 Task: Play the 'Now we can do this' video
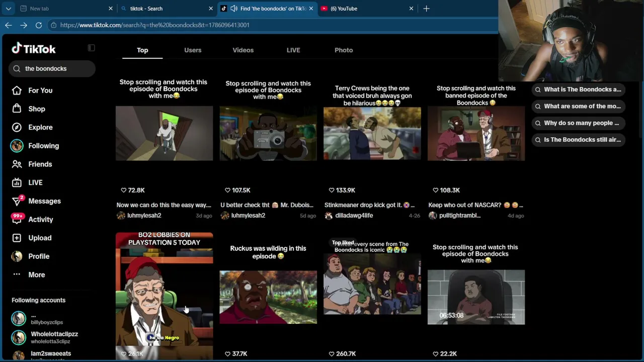(x=164, y=133)
